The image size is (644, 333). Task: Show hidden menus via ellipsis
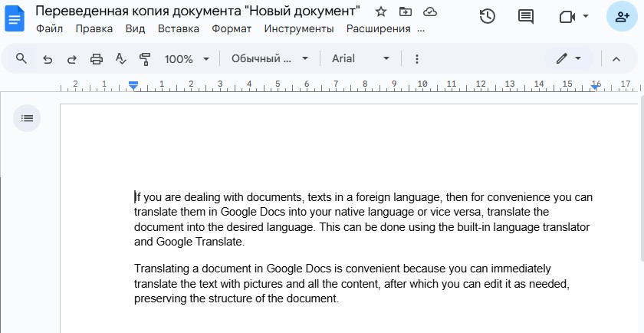(x=421, y=30)
